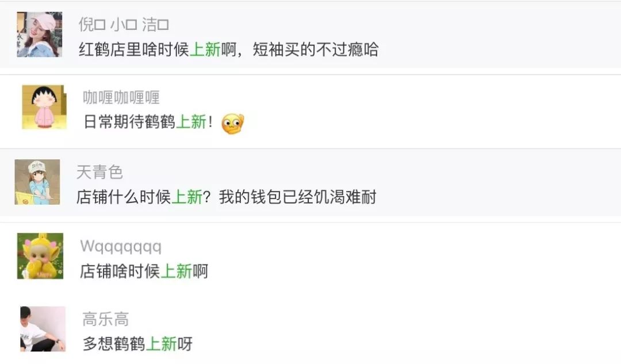The width and height of the screenshot is (621, 364).
Task: Select the username 高乐高
Action: pyautogui.click(x=106, y=319)
